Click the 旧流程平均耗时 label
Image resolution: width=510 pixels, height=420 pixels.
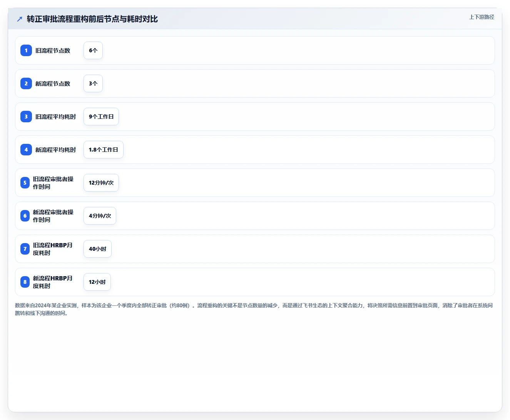coord(56,117)
